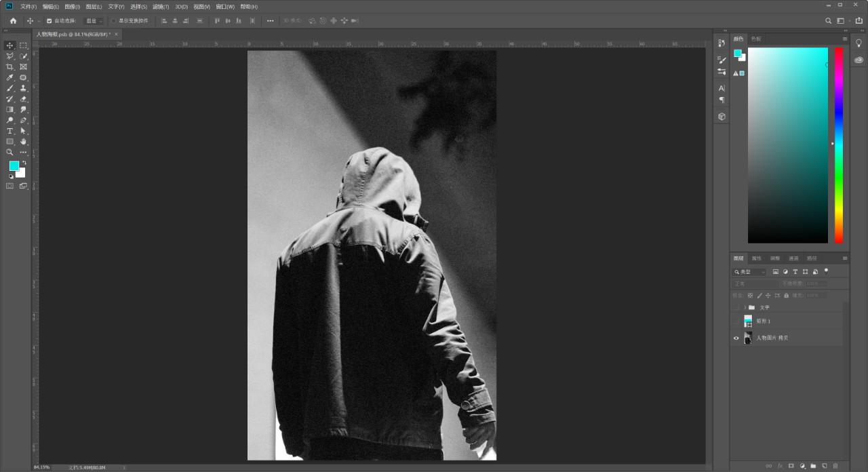Switch to the 通道 tab
The width and height of the screenshot is (868, 472).
click(x=793, y=258)
